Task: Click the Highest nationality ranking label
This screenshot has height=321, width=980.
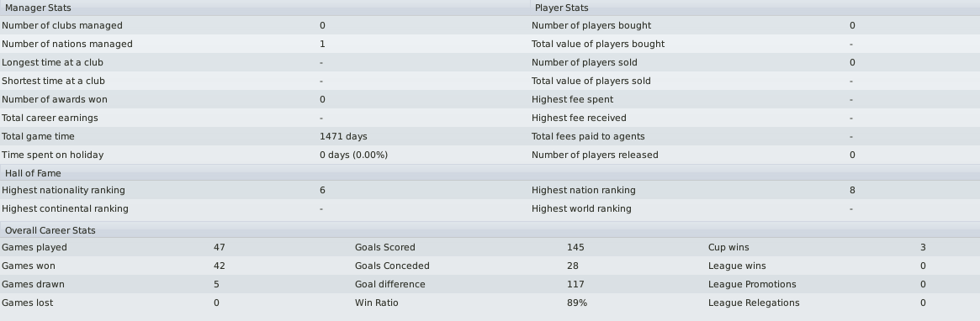Action: pos(63,190)
